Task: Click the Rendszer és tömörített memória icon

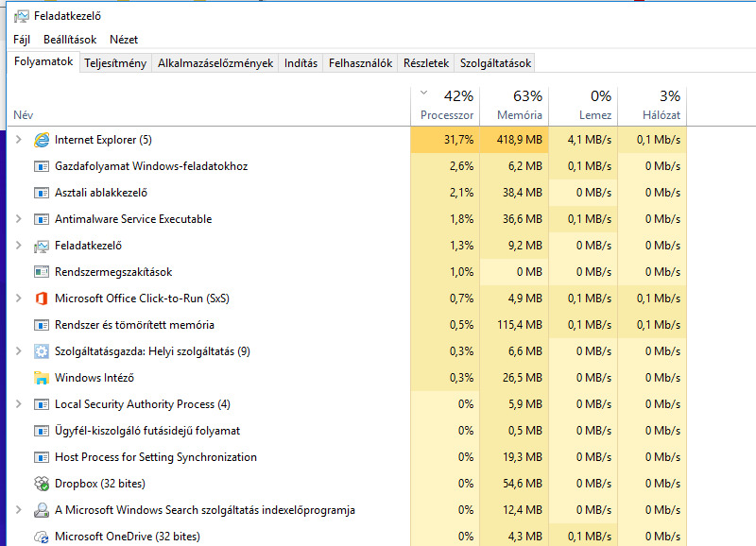Action: [x=42, y=325]
